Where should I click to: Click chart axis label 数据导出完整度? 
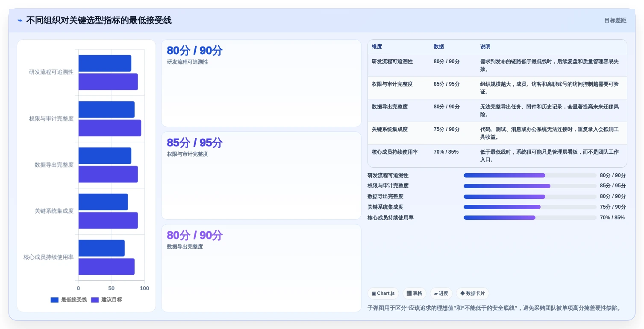[54, 165]
